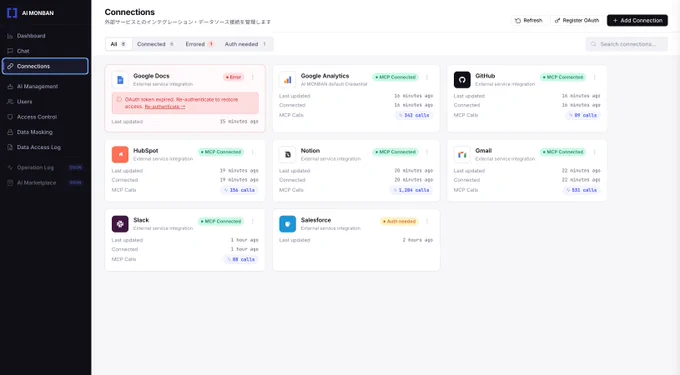The width and height of the screenshot is (680, 375).
Task: Open the Salesforce card options menu
Action: tap(427, 222)
